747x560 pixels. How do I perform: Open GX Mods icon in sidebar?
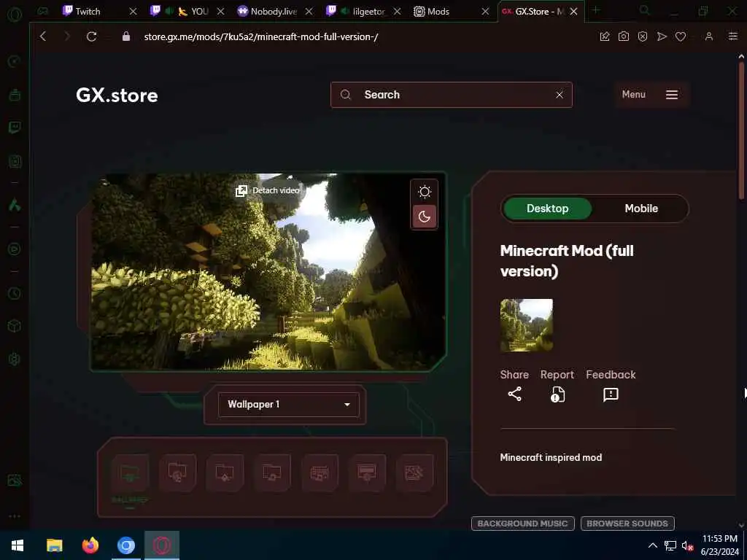coord(15,161)
